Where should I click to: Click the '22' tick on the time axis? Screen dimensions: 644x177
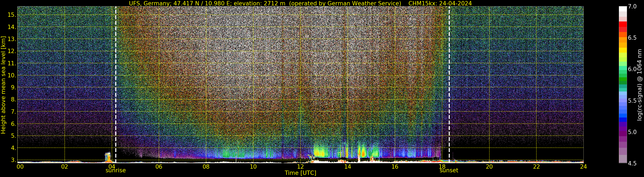click(x=536, y=166)
